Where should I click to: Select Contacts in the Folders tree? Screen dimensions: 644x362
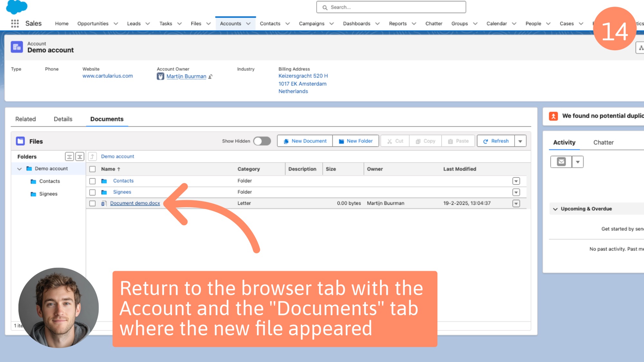pyautogui.click(x=50, y=181)
